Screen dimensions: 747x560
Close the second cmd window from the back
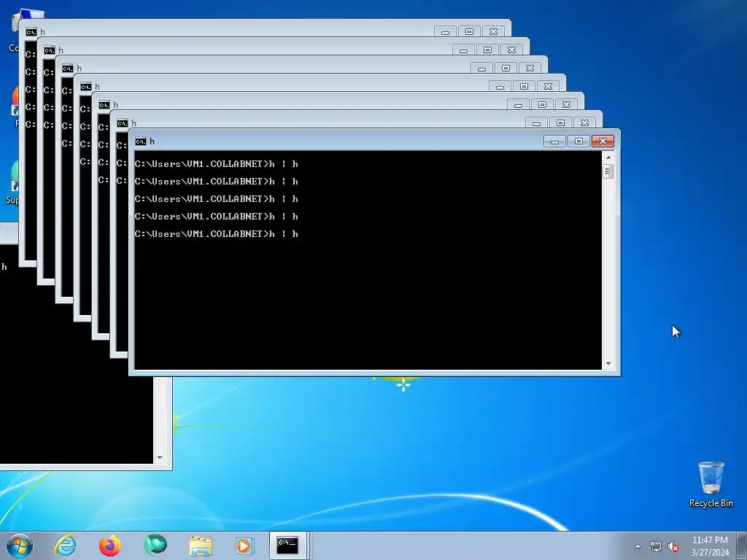pyautogui.click(x=511, y=50)
